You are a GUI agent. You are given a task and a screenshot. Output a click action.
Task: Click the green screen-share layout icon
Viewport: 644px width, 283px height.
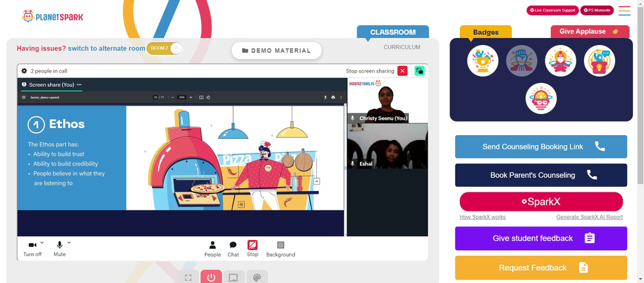tap(419, 71)
